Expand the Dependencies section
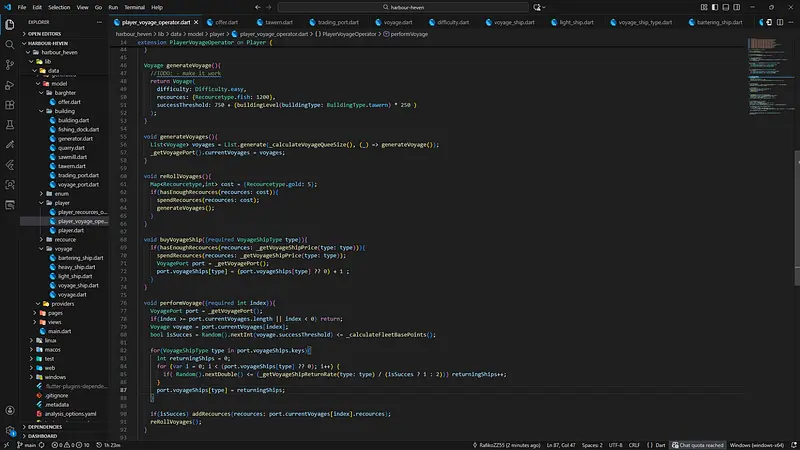The image size is (800, 450). click(x=45, y=426)
